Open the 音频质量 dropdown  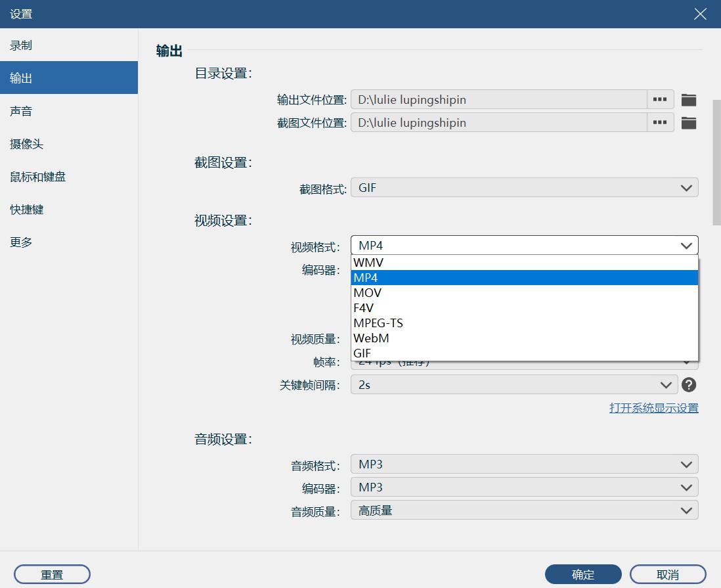pyautogui.click(x=524, y=510)
